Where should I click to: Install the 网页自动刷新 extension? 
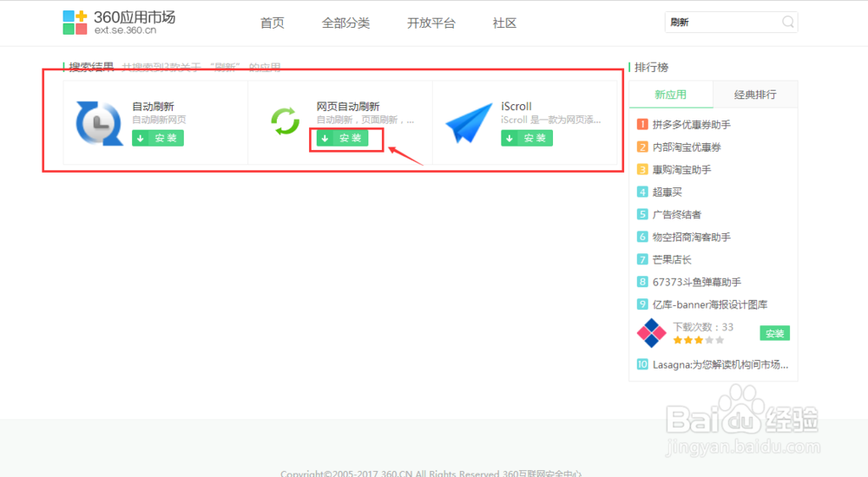(342, 138)
